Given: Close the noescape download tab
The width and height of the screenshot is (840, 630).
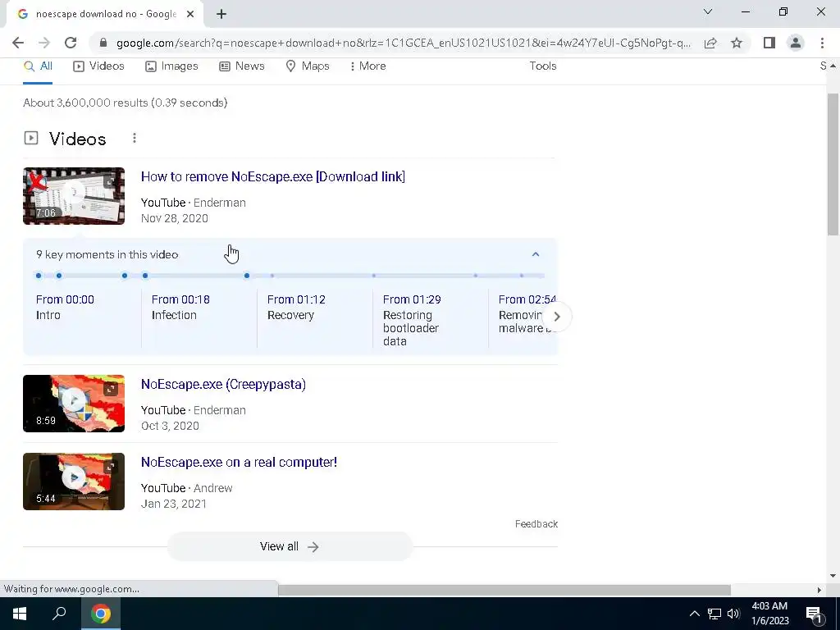Looking at the screenshot, I should [x=190, y=15].
